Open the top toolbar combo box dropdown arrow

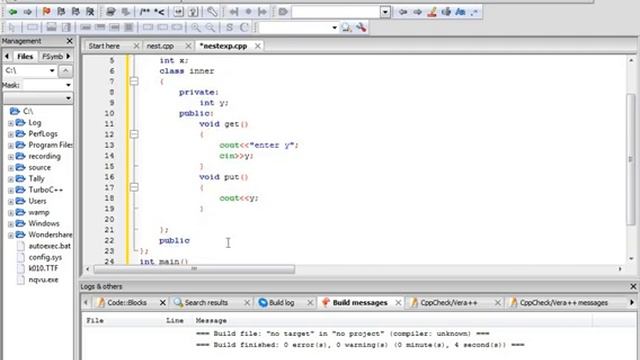385,12
